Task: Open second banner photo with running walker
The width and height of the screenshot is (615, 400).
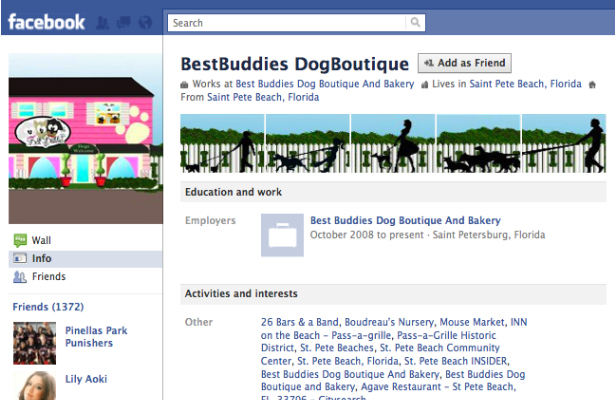Action: coord(308,144)
